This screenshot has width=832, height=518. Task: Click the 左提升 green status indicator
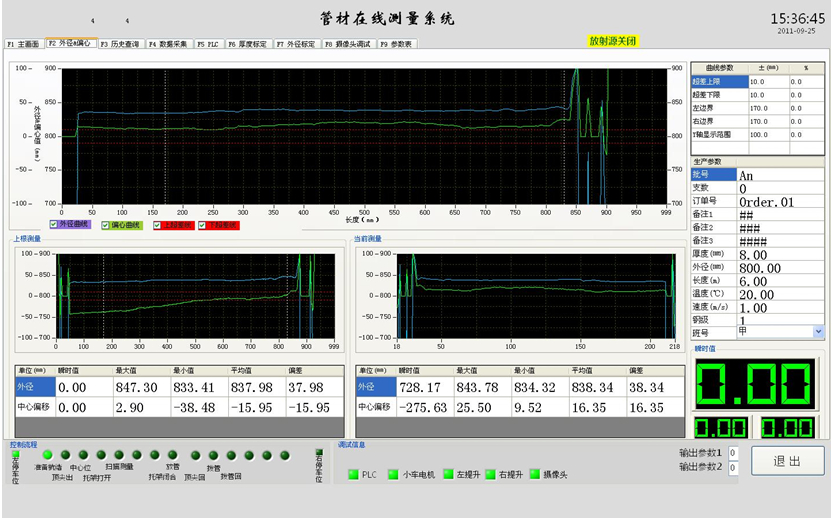point(448,474)
